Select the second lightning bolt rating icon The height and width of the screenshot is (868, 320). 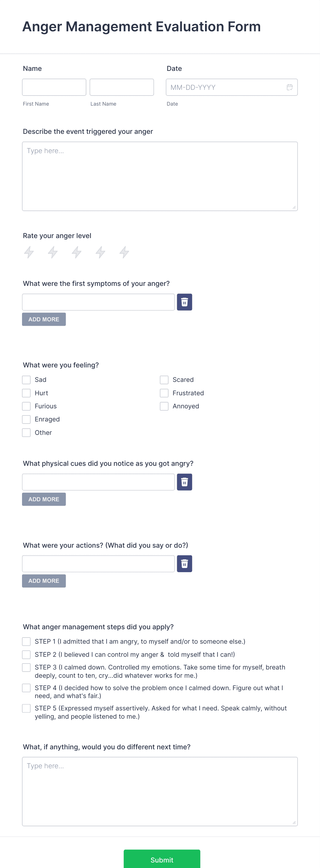[53, 252]
